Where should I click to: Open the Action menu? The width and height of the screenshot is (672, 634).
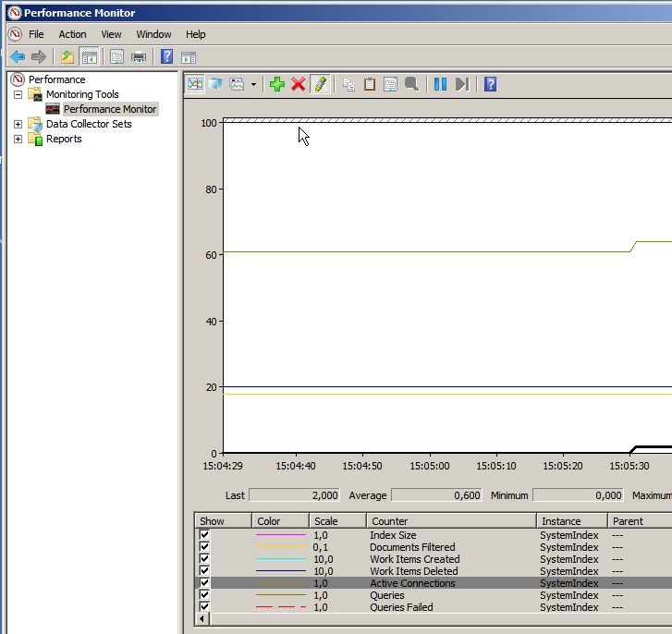pos(72,34)
